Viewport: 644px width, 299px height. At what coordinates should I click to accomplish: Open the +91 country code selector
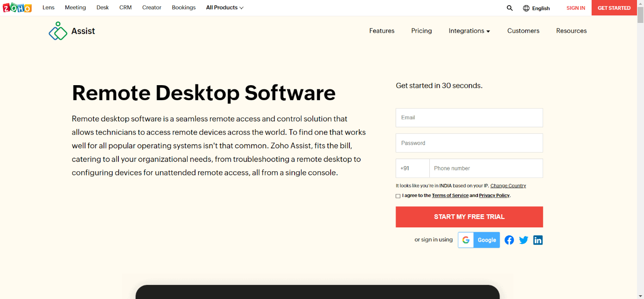tap(412, 168)
